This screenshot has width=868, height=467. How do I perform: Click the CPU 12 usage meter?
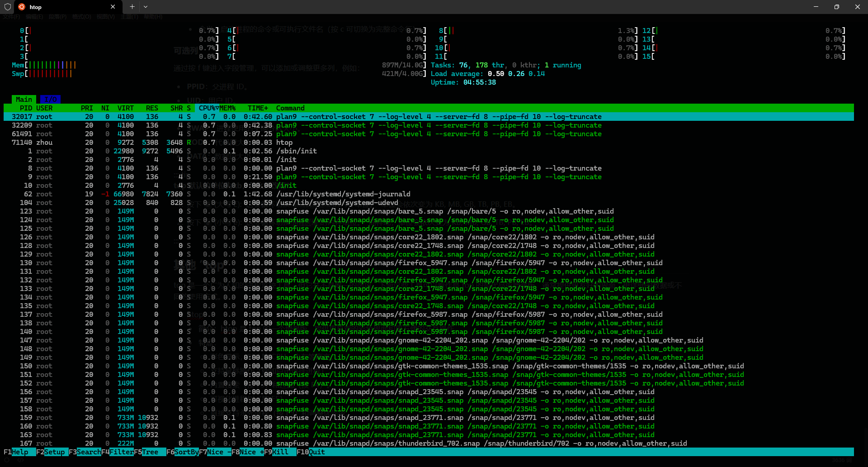[x=744, y=31]
